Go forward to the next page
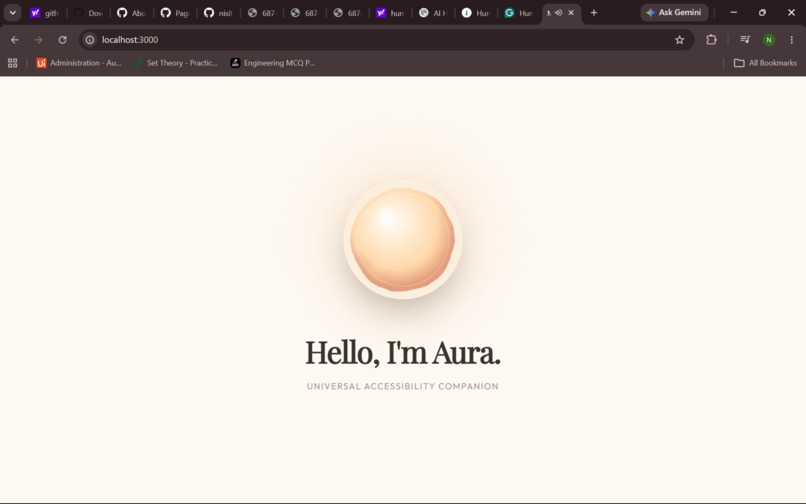 tap(39, 40)
